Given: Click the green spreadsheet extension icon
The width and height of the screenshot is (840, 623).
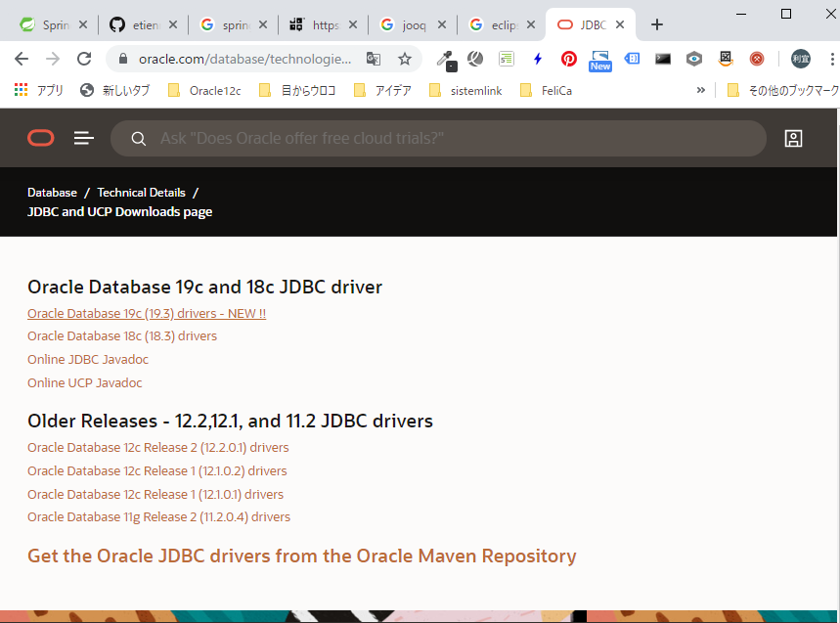Looking at the screenshot, I should click(507, 59).
